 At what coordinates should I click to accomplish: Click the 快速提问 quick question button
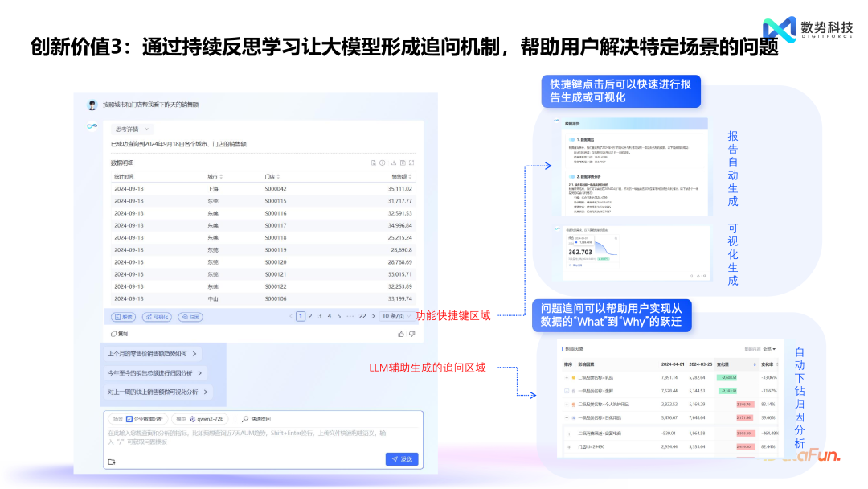tap(256, 419)
